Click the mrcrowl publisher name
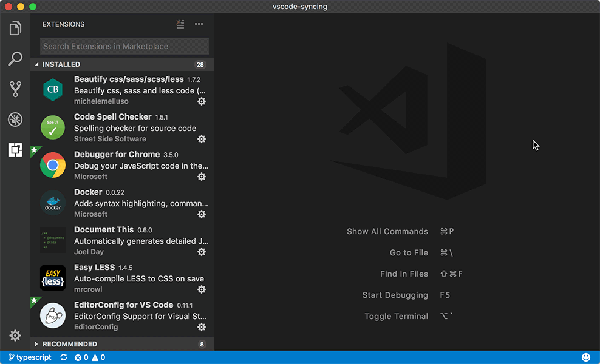 (x=89, y=289)
